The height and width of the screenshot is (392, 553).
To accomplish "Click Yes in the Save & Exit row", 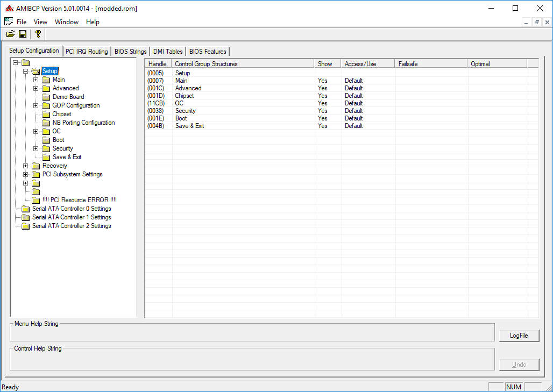I will (323, 126).
